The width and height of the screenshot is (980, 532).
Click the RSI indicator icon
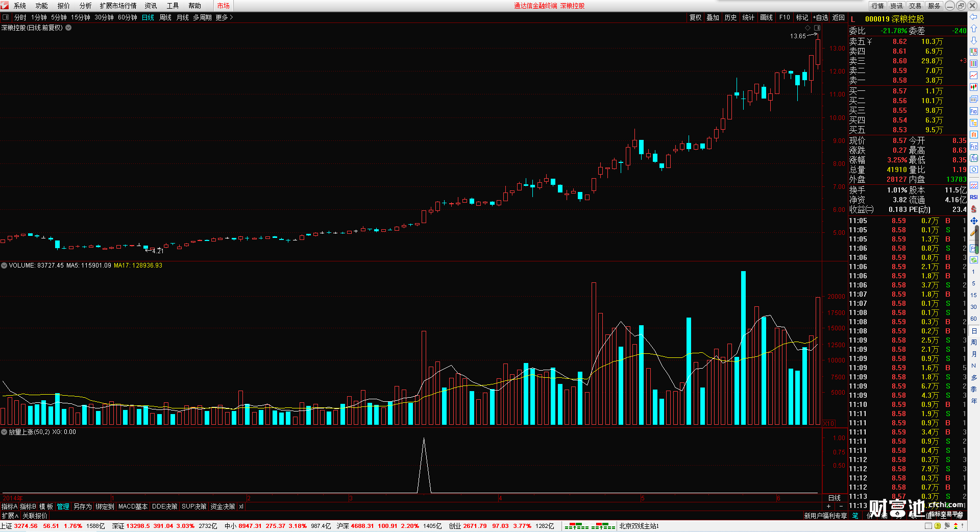pyautogui.click(x=973, y=197)
